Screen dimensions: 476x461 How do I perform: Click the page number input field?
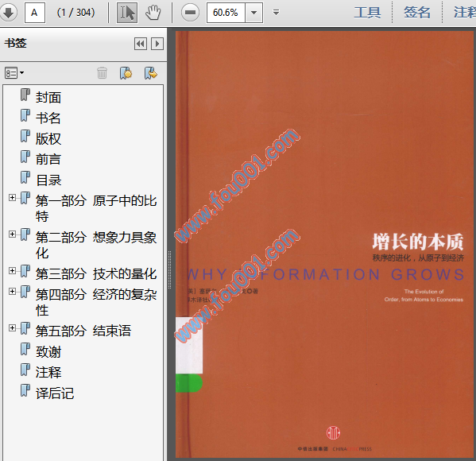(x=35, y=13)
